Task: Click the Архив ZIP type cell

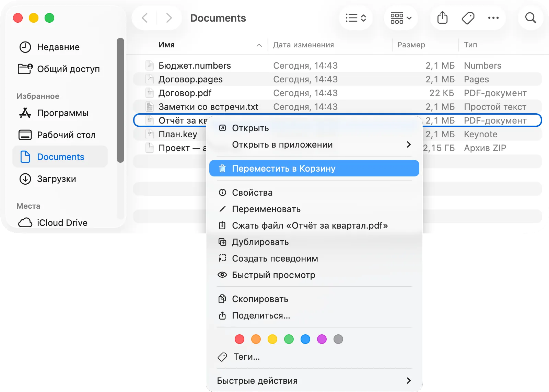Action: click(485, 148)
